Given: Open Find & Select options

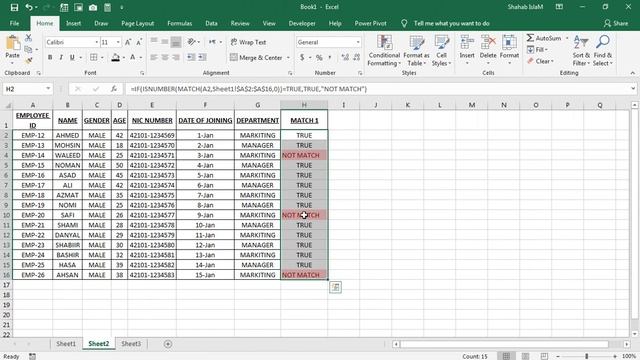Looking at the screenshot, I should pyautogui.click(x=602, y=51).
